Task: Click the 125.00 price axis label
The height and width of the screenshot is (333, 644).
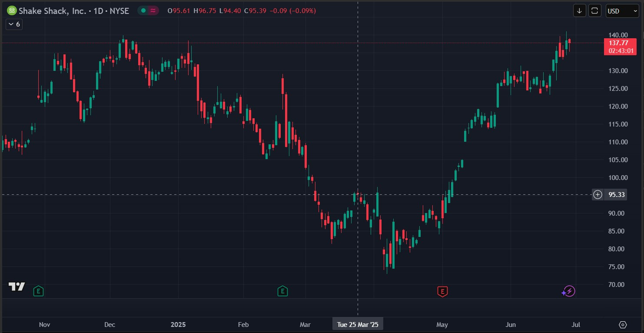Action: [618, 88]
